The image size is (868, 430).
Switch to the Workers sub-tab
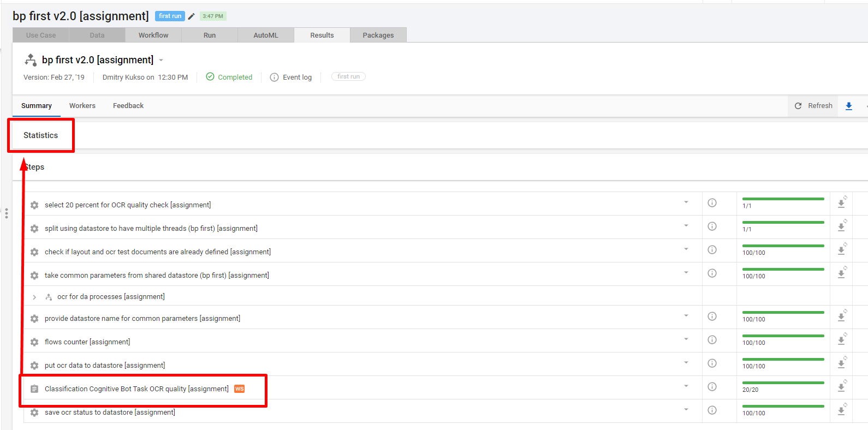(x=82, y=106)
